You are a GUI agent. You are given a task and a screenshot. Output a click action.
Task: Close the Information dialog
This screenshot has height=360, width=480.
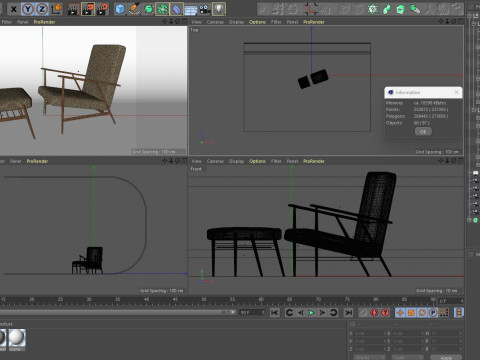point(456,92)
